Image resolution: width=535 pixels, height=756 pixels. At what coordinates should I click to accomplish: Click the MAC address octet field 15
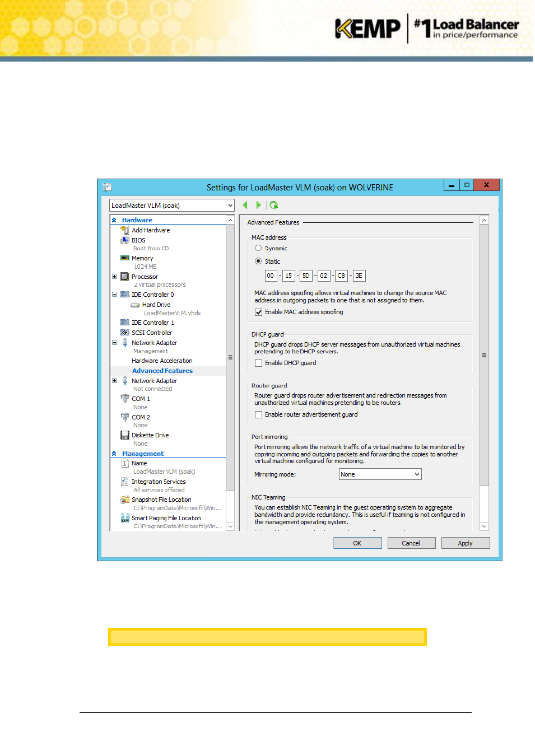click(x=289, y=276)
